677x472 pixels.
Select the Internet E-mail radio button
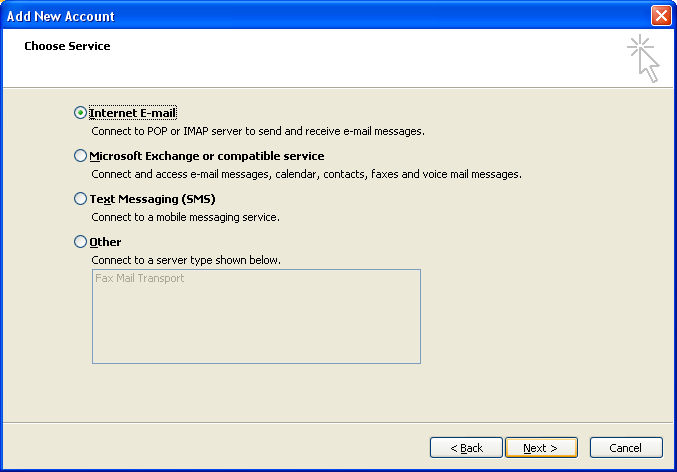80,113
